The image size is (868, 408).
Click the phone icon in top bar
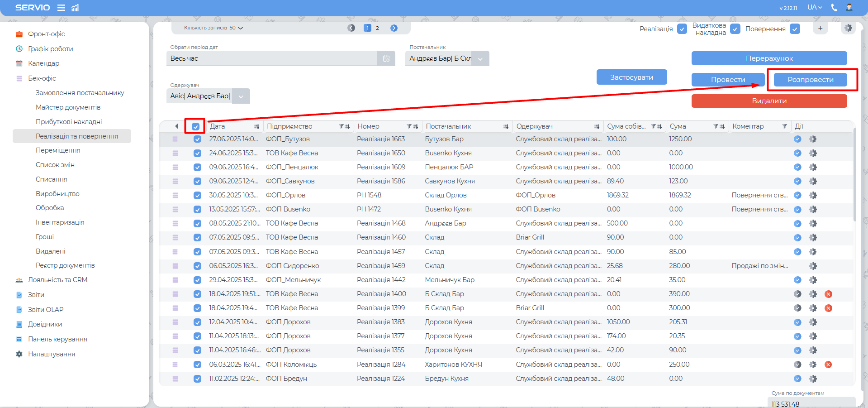(x=834, y=8)
